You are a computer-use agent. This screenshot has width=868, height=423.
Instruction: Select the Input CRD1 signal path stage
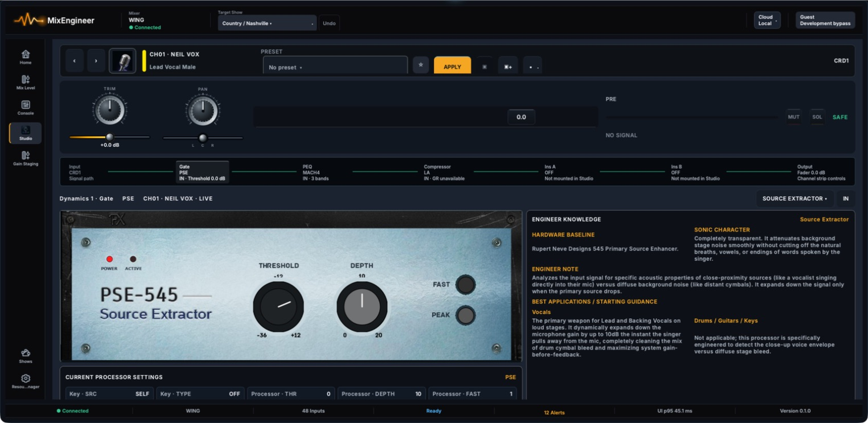82,173
